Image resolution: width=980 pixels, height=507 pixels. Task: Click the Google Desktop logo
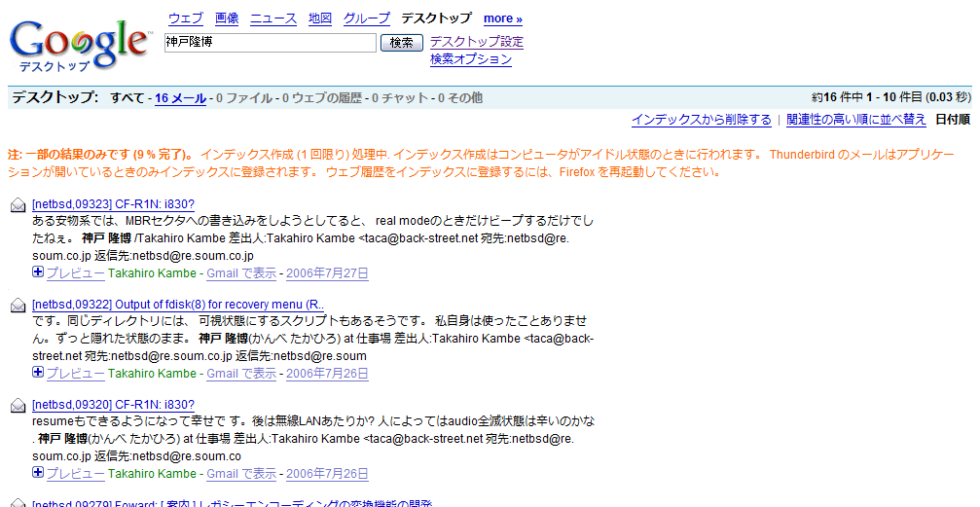tap(78, 43)
